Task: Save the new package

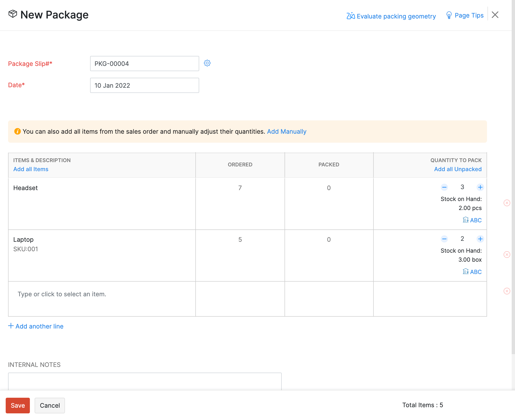Action: point(18,406)
